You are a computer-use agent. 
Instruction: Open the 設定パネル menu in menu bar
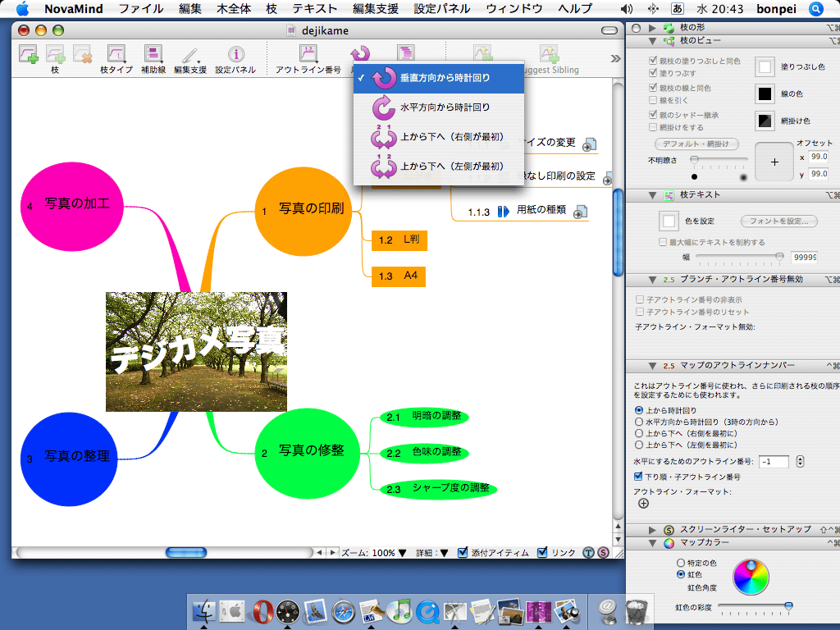(442, 8)
